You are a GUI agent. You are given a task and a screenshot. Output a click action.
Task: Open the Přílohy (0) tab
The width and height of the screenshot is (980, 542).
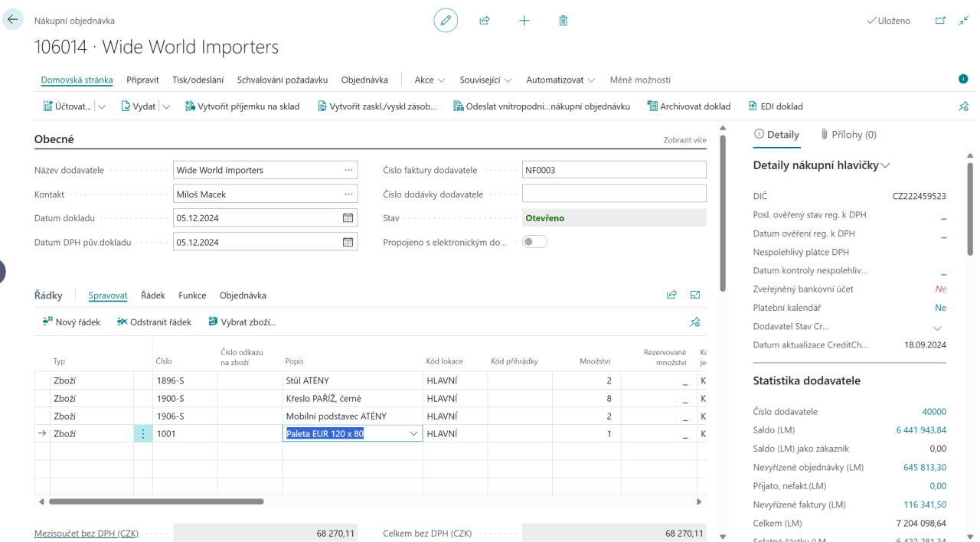(848, 135)
